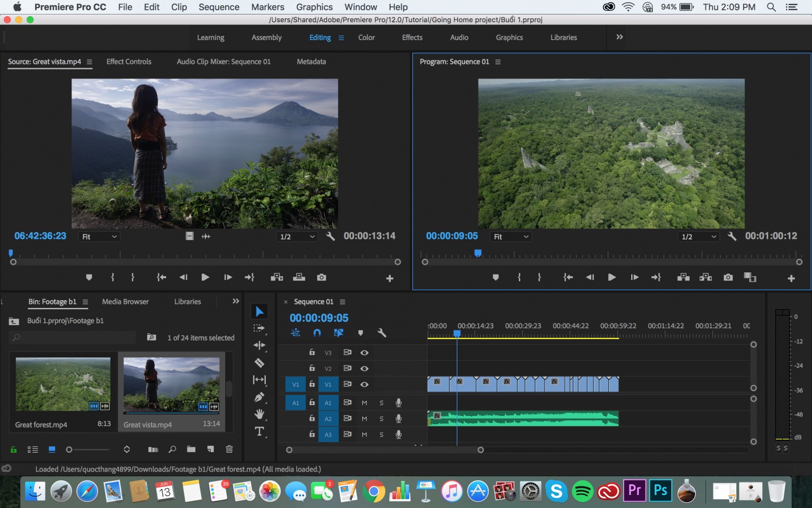Select the Type tool
The width and height of the screenshot is (812, 508).
coord(260,432)
